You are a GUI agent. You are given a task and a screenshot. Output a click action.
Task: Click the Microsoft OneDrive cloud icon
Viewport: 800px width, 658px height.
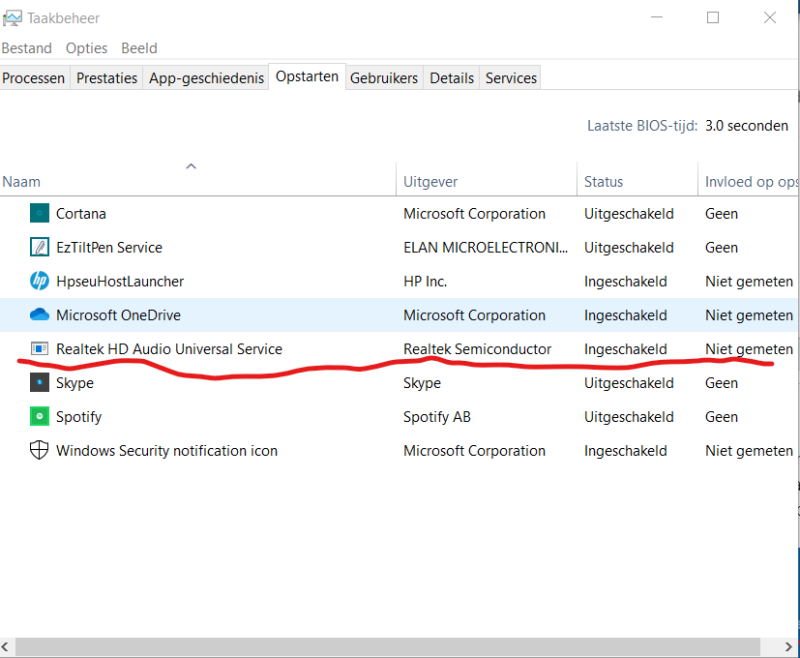click(x=39, y=315)
